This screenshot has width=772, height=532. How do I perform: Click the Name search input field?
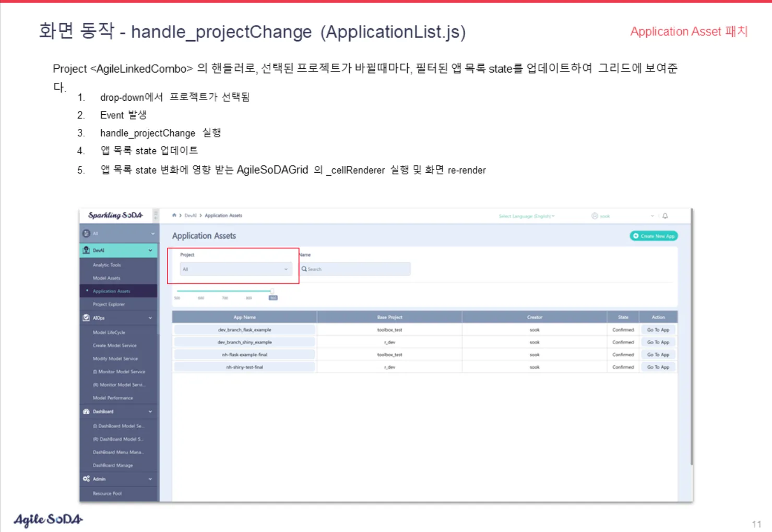pyautogui.click(x=355, y=269)
